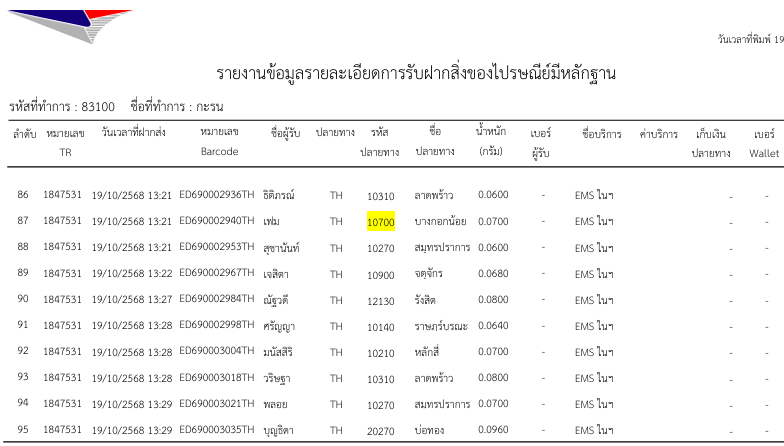Image resolution: width=784 pixels, height=446 pixels.
Task: Click recipient name วริษฐา
Action: pyautogui.click(x=276, y=378)
